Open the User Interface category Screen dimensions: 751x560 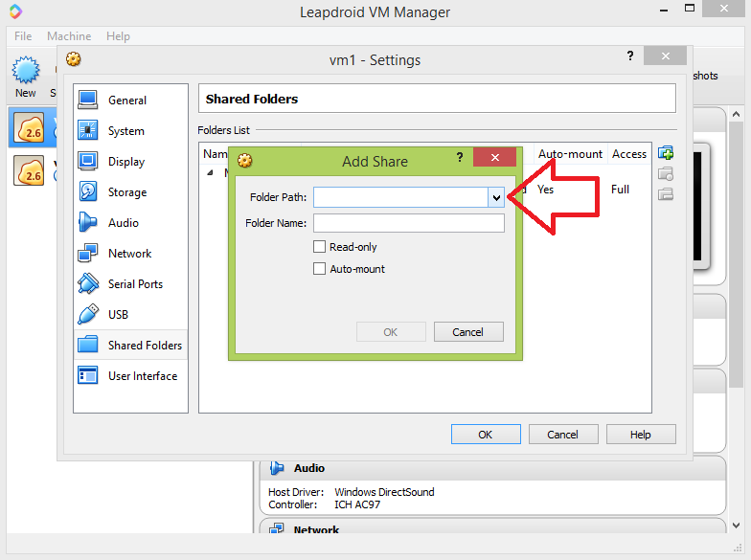pyautogui.click(x=130, y=375)
